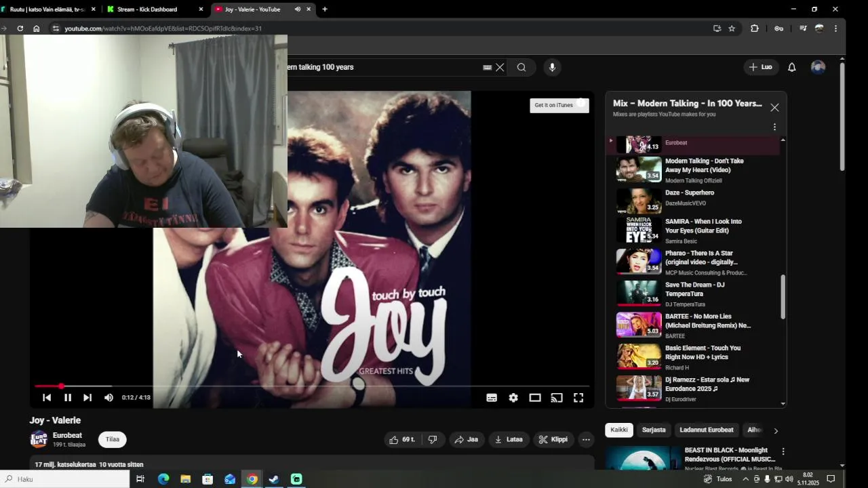Open the Mix playlist options menu
The height and width of the screenshot is (488, 868).
774,127
